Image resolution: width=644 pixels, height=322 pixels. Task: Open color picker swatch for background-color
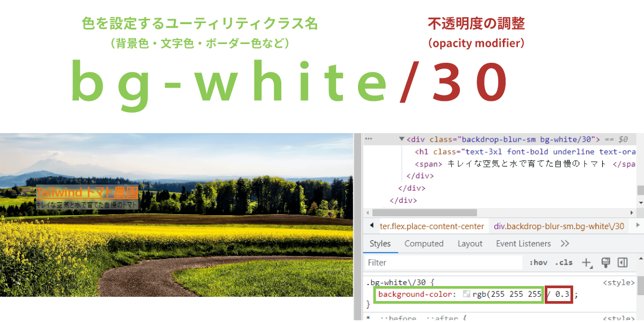pyautogui.click(x=466, y=294)
